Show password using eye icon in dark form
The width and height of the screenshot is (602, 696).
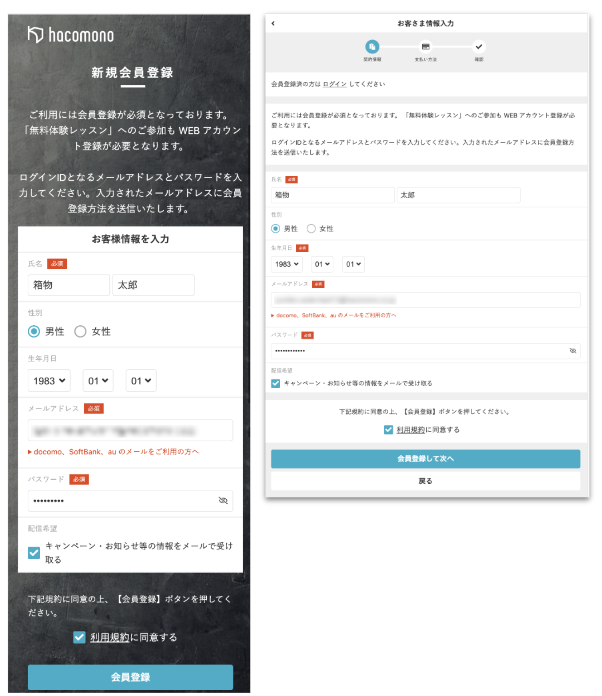(x=223, y=499)
